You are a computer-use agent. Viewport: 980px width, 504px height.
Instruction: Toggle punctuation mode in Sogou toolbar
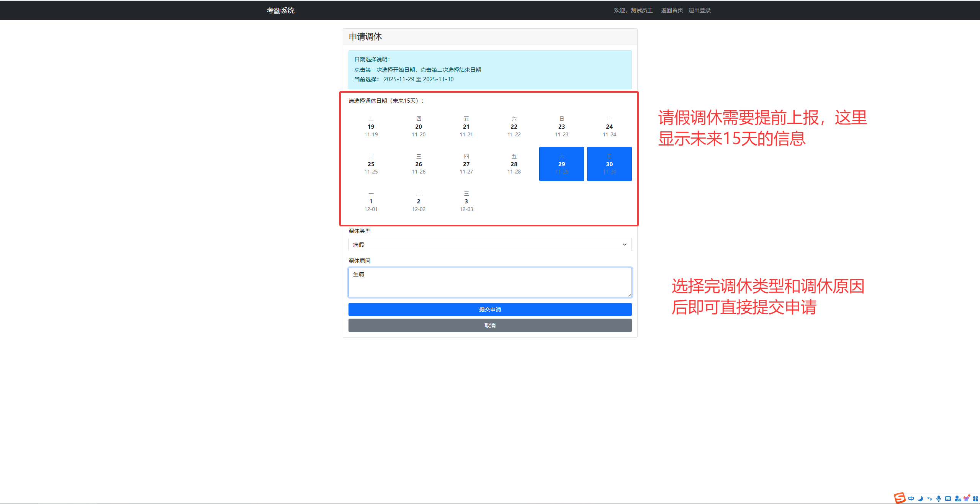pyautogui.click(x=929, y=499)
